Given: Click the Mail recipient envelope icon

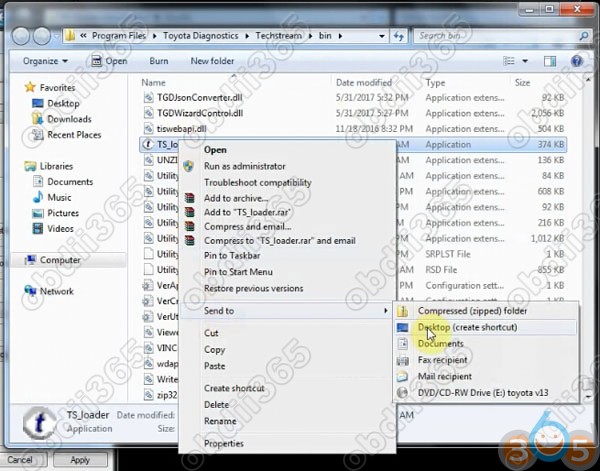Looking at the screenshot, I should tap(402, 376).
